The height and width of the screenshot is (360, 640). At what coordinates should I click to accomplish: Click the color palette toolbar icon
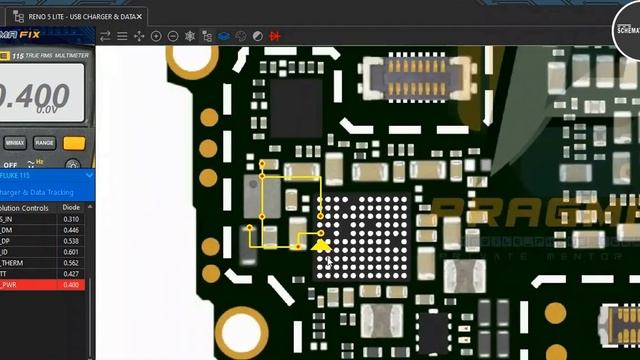[241, 36]
